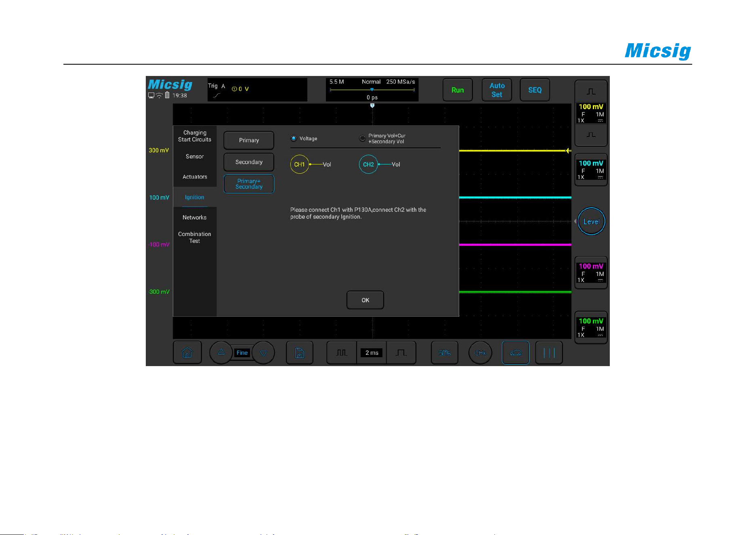Open the save floppy-disk icon
This screenshot has width=756, height=535.
[x=300, y=353]
